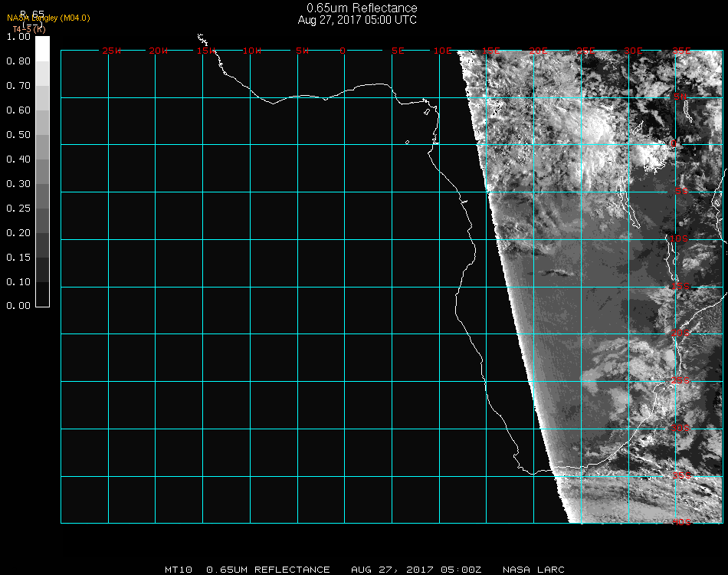Image resolution: width=728 pixels, height=575 pixels.
Task: Click the 10S latitude label
Action: (x=679, y=238)
